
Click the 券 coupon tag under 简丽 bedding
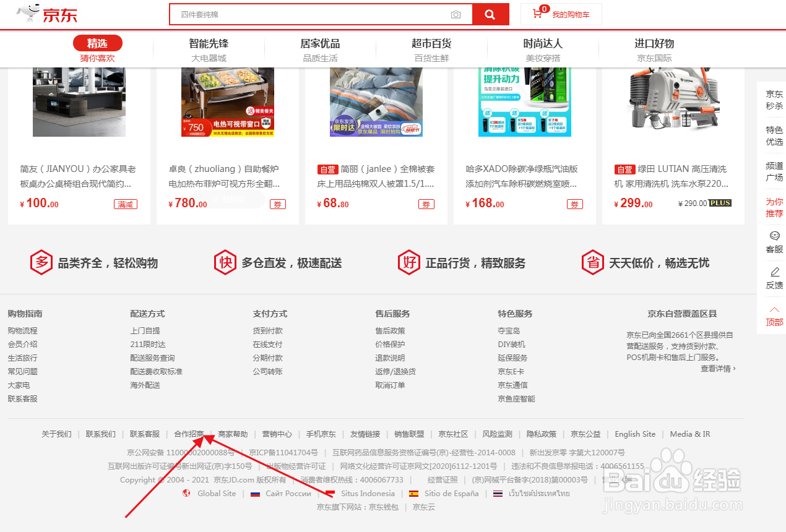pos(426,204)
